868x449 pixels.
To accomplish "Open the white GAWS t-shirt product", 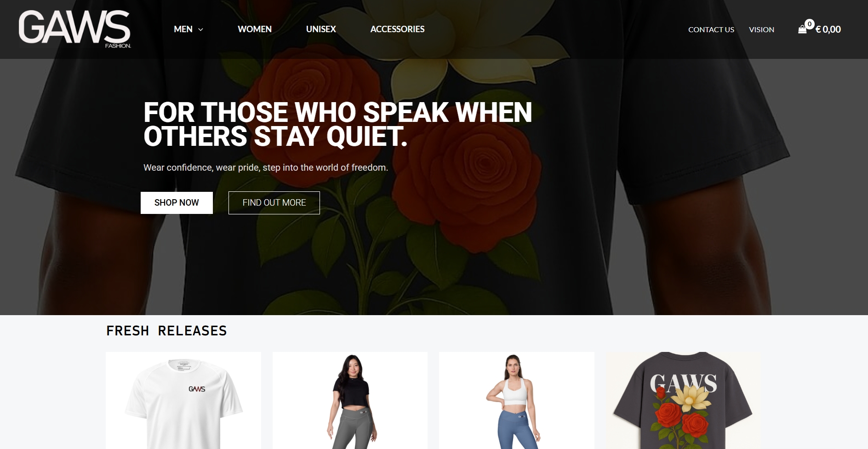I will point(183,400).
